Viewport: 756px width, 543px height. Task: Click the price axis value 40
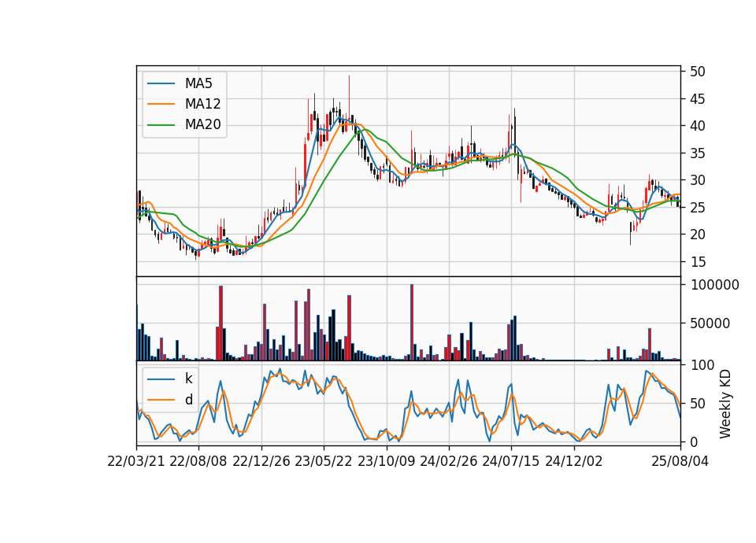tap(698, 126)
